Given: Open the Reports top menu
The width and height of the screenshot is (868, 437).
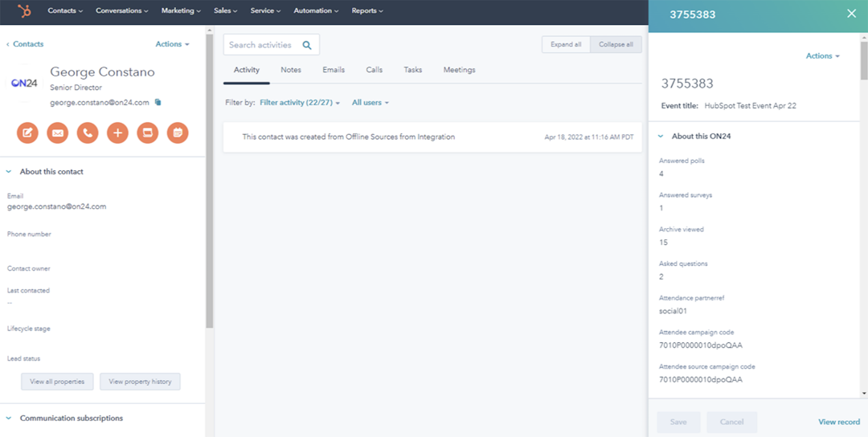Looking at the screenshot, I should click(x=367, y=10).
